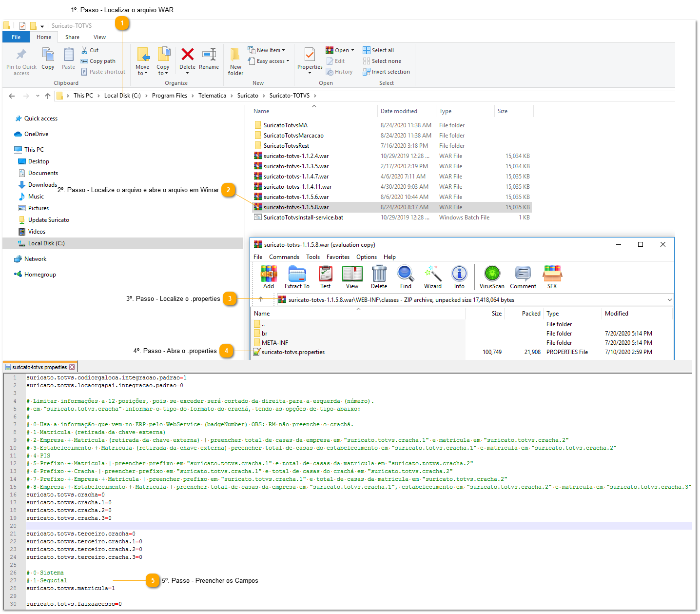
Task: Select suricato-totvs-1.1.5.6.war file
Action: [296, 197]
